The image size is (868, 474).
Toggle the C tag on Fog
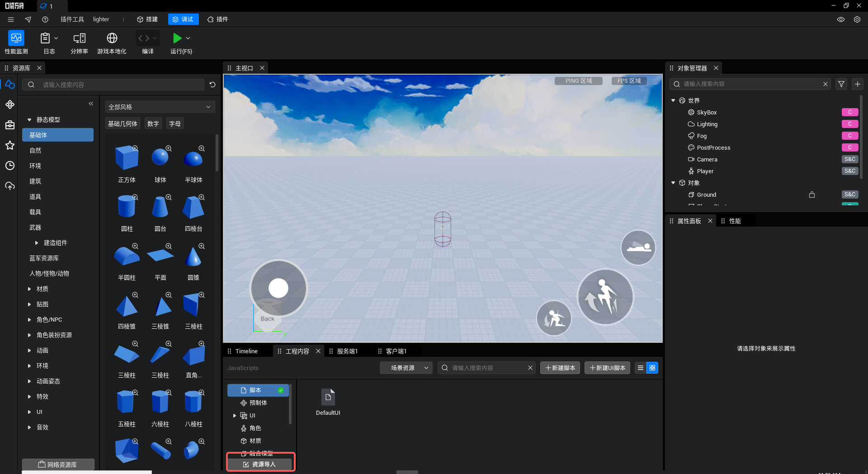(x=850, y=136)
